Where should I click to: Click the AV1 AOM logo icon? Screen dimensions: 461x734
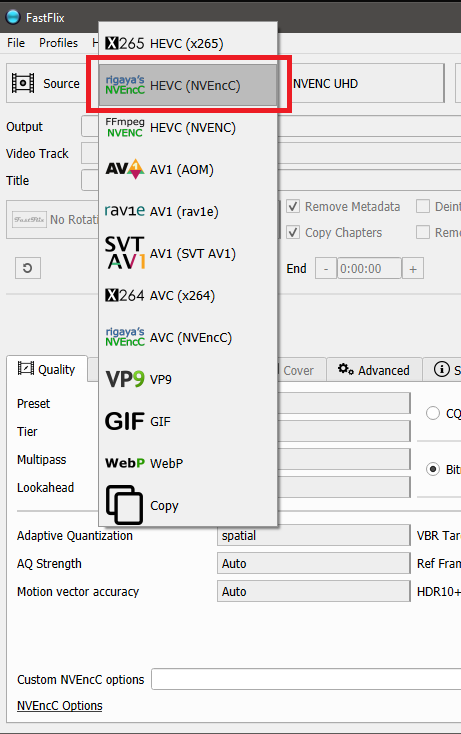[x=124, y=169]
